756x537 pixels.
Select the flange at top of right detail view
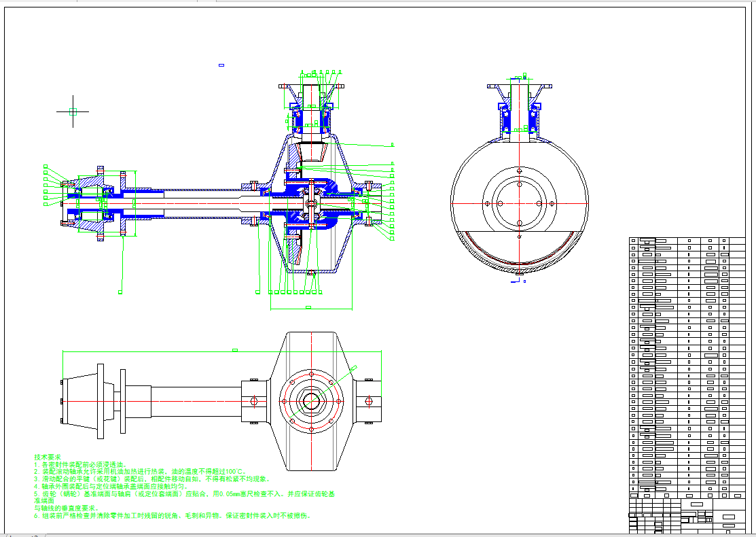(x=520, y=86)
